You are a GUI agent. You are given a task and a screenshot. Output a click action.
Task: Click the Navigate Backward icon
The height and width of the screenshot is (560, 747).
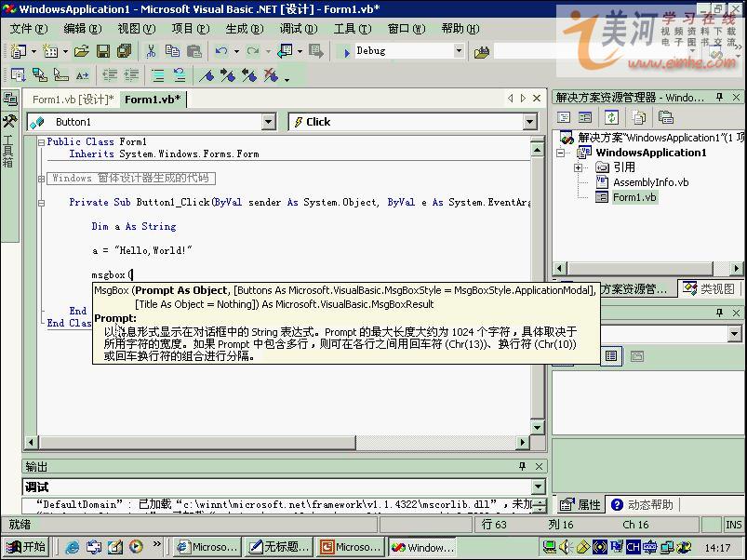[x=285, y=51]
